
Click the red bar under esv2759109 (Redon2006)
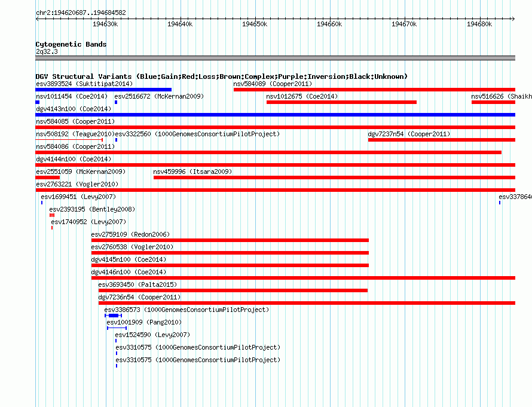pyautogui.click(x=230, y=240)
